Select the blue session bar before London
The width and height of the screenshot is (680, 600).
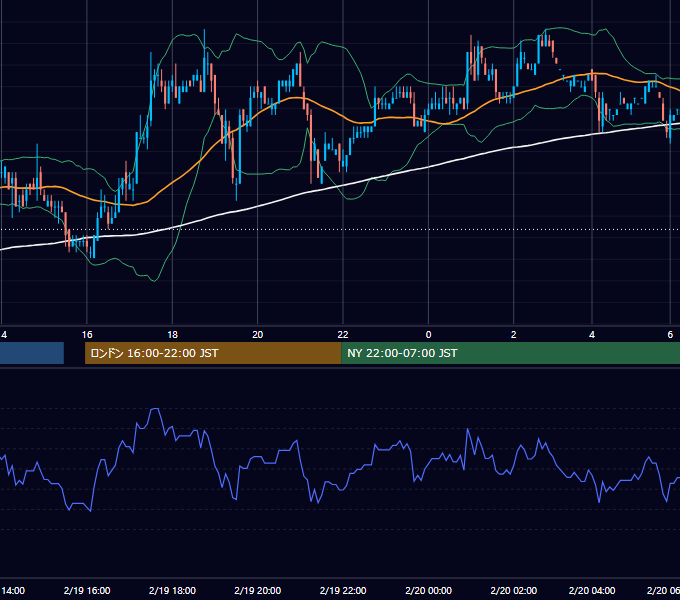click(x=32, y=353)
